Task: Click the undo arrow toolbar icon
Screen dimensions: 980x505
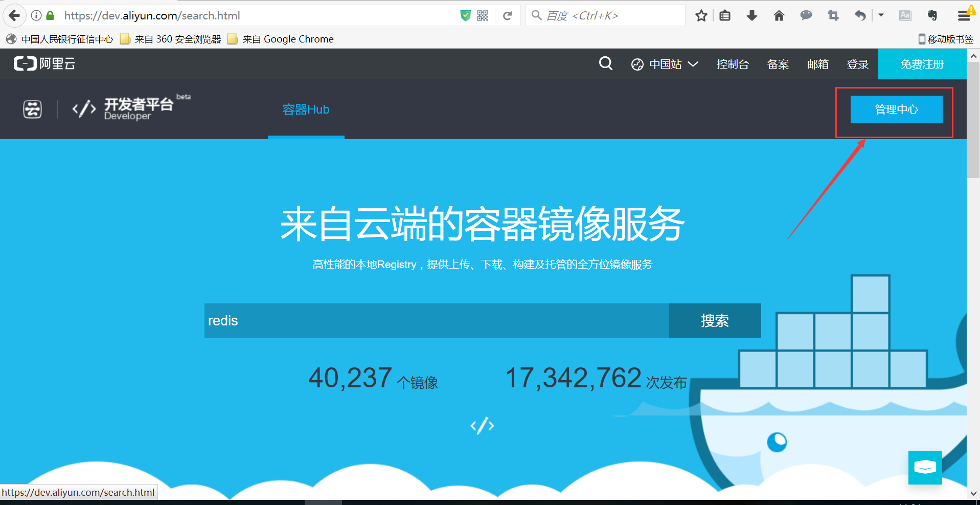Action: tap(860, 16)
